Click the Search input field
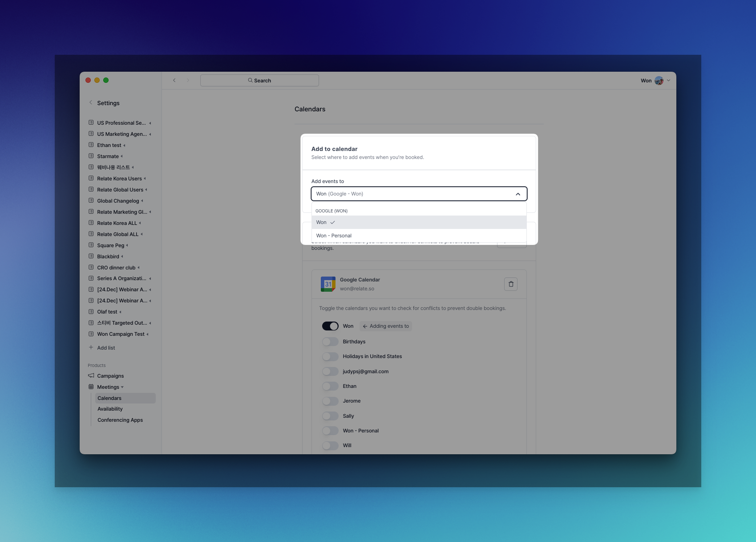This screenshot has height=542, width=756. click(x=259, y=80)
